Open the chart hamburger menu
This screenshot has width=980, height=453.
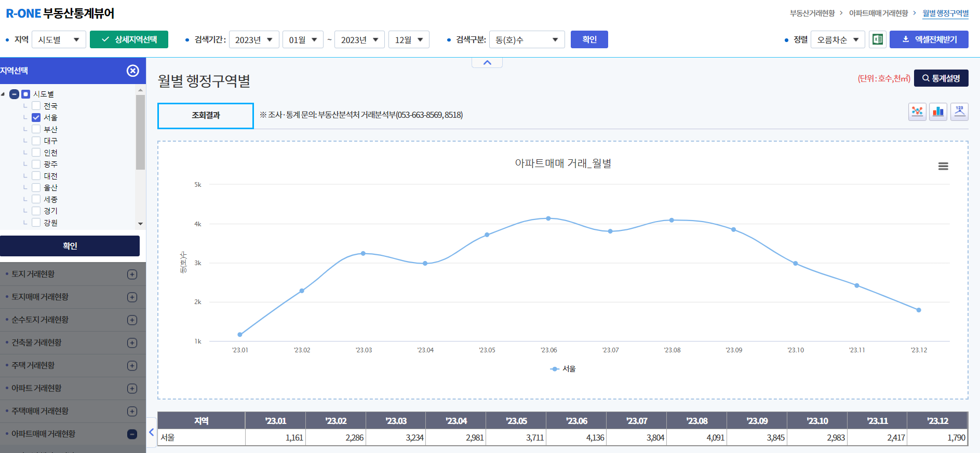943,166
